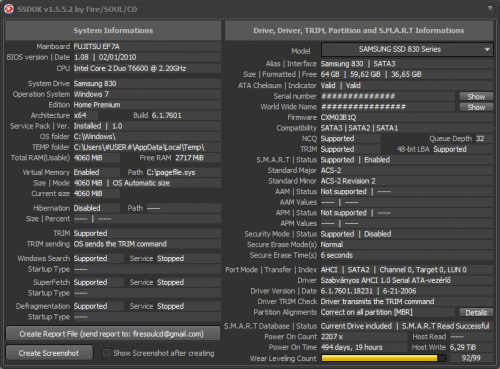Click wear level value 92/99
Screen dimensions: 500x369
click(471, 358)
